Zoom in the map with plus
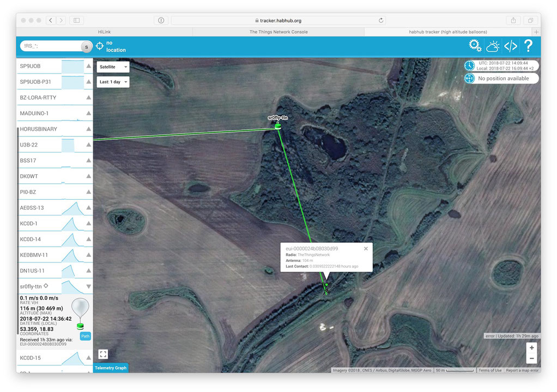The height and width of the screenshot is (392, 557). click(x=531, y=348)
